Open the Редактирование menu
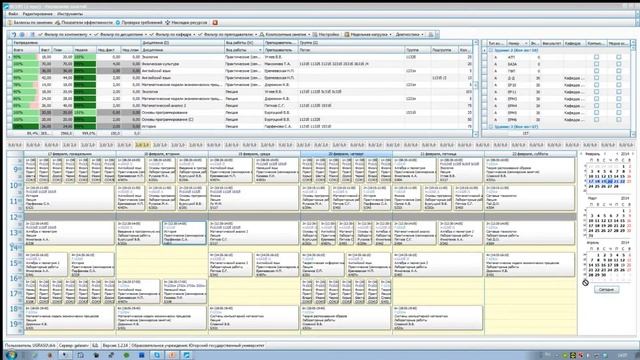 click(x=38, y=14)
